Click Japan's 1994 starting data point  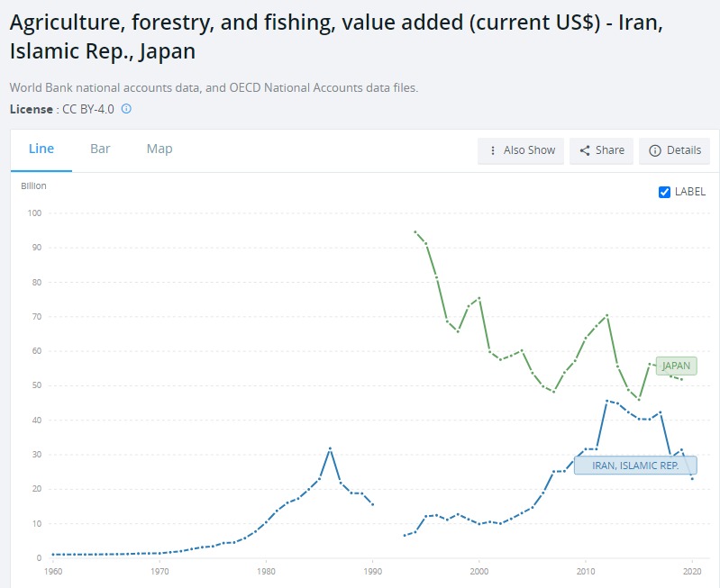(x=415, y=232)
